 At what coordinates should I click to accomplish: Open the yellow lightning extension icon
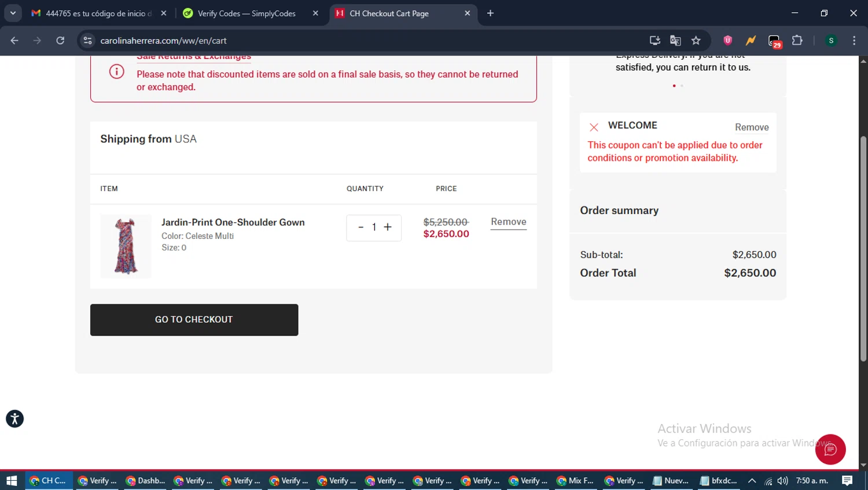pyautogui.click(x=751, y=40)
